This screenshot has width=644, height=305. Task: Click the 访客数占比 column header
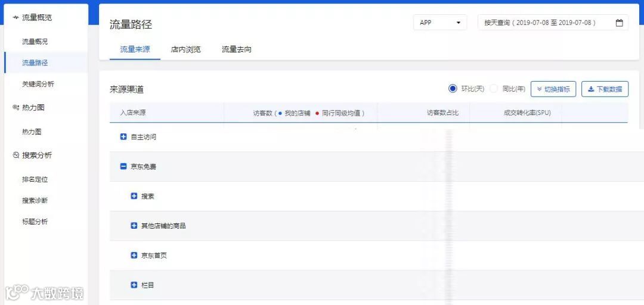click(442, 113)
